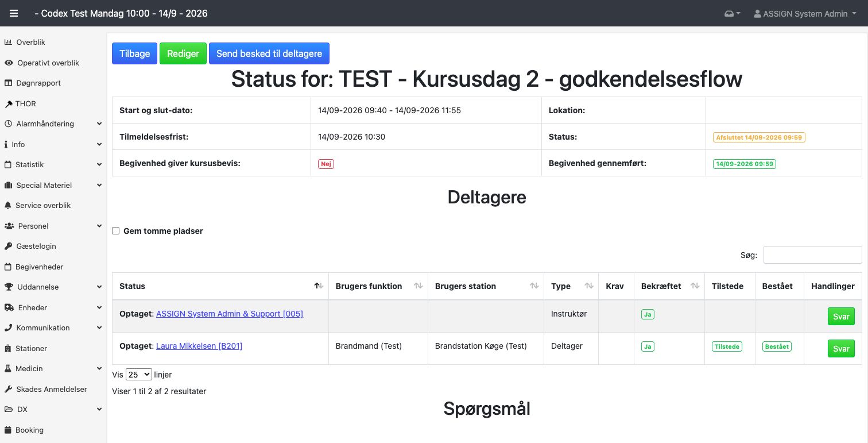Viewport: 868px width, 443px height.
Task: Click the Personel people icon
Action: pyautogui.click(x=9, y=226)
